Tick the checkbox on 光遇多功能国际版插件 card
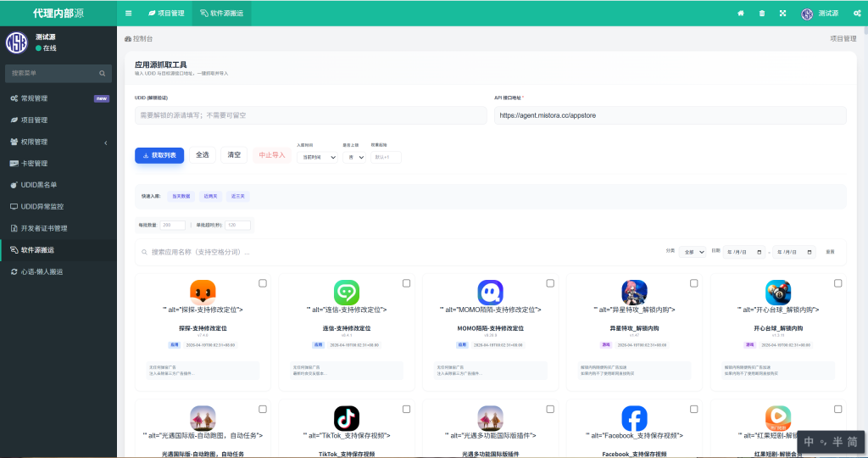This screenshot has height=458, width=868. point(550,410)
